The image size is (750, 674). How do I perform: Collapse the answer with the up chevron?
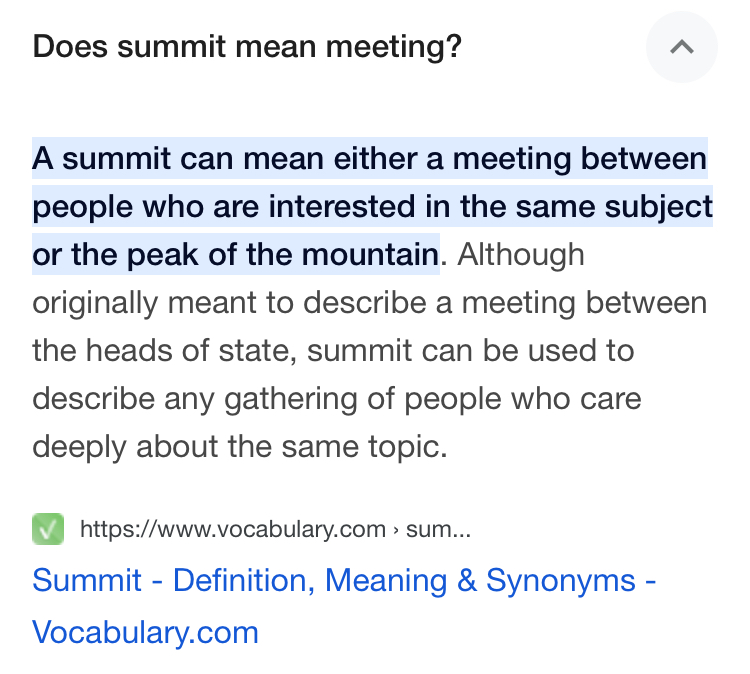pyautogui.click(x=682, y=47)
